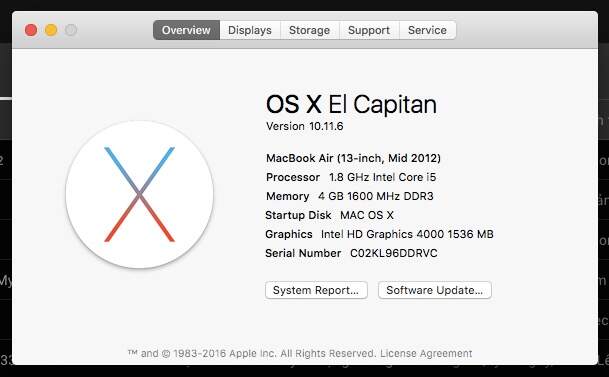Click the OS X El Capitan X logo
This screenshot has height=377, width=609.
pos(139,194)
